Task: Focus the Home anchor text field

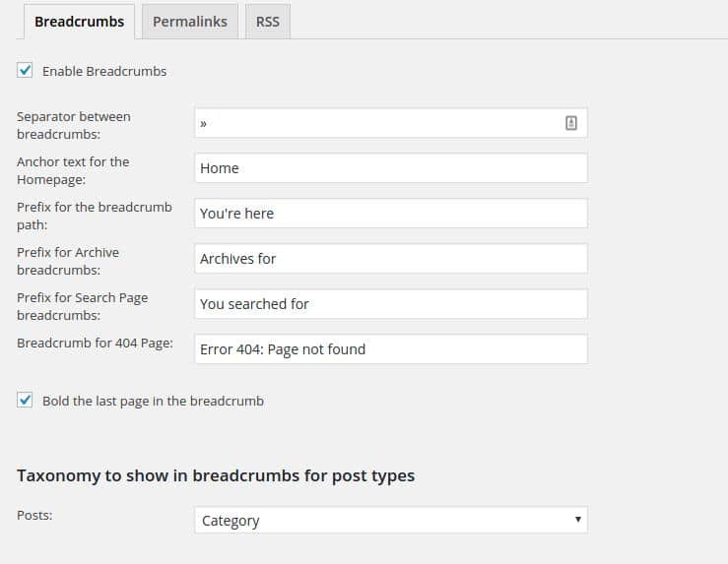Action: coord(390,168)
